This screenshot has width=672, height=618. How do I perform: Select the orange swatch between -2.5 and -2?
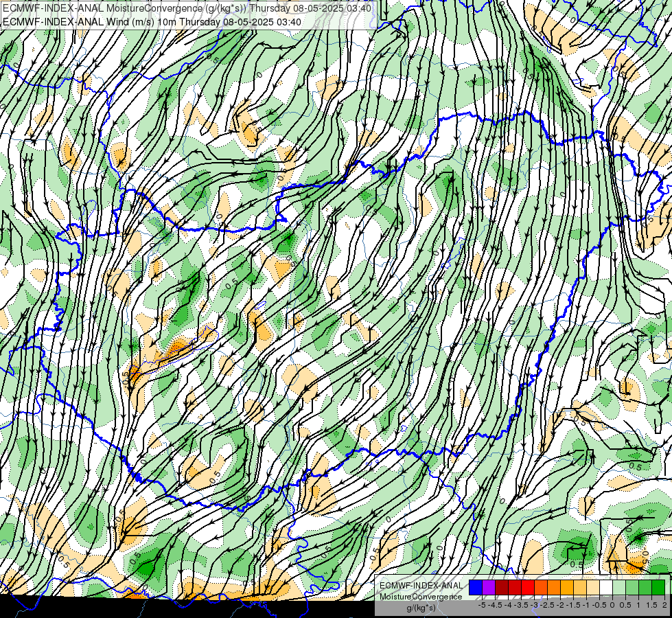coord(554,587)
